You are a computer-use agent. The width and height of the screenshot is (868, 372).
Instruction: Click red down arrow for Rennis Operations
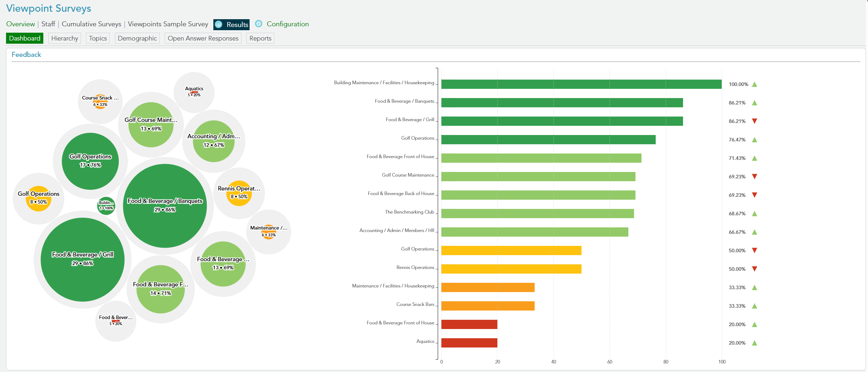point(754,269)
